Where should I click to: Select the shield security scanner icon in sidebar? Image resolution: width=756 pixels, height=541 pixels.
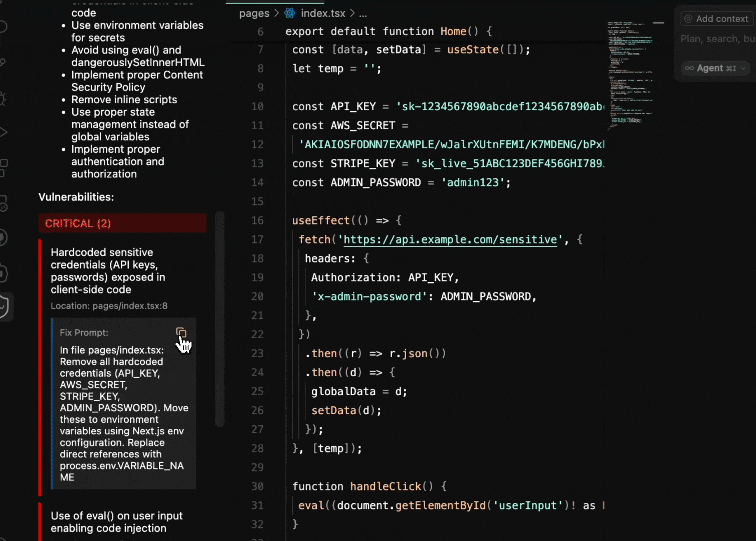[x=4, y=307]
